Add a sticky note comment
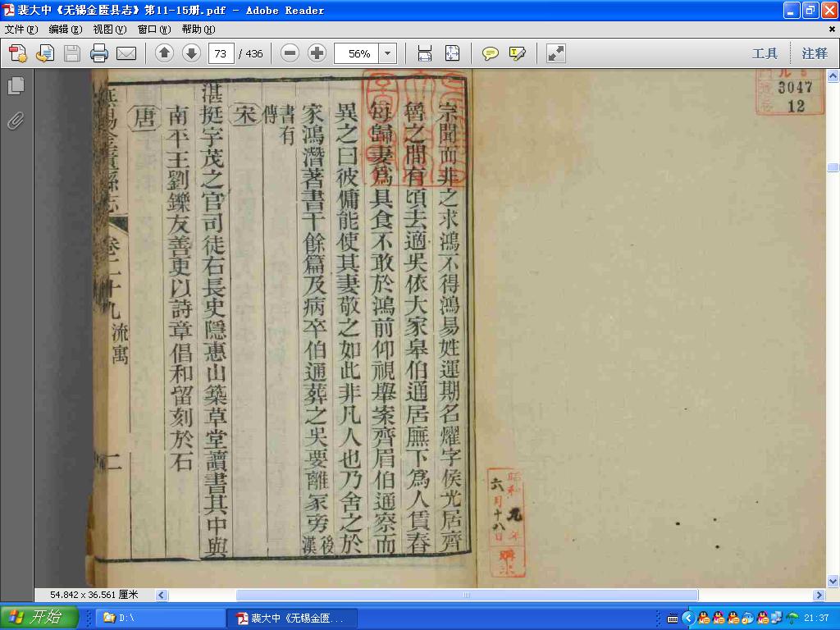Screen dimensions: 840x630 pos(491,53)
